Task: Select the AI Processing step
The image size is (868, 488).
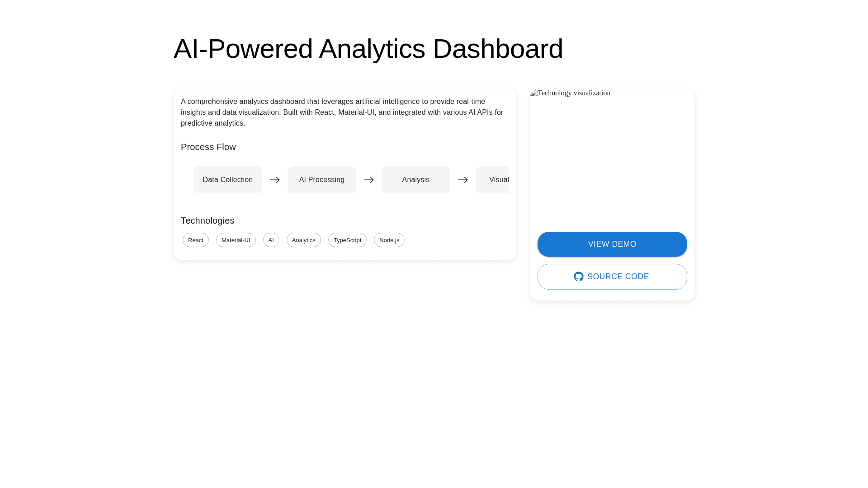Action: coord(322,180)
